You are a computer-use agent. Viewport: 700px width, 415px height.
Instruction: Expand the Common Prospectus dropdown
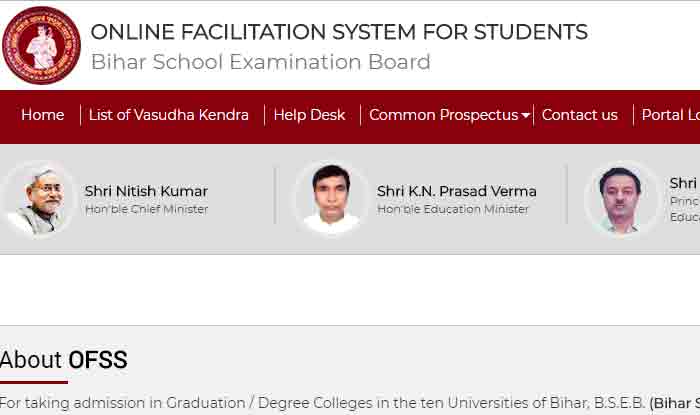click(449, 115)
